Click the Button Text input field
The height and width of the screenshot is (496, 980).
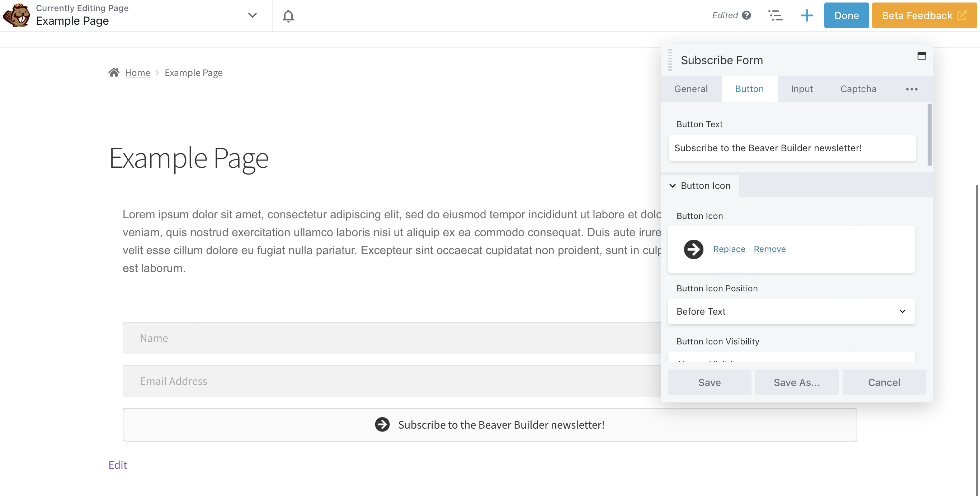pos(792,148)
